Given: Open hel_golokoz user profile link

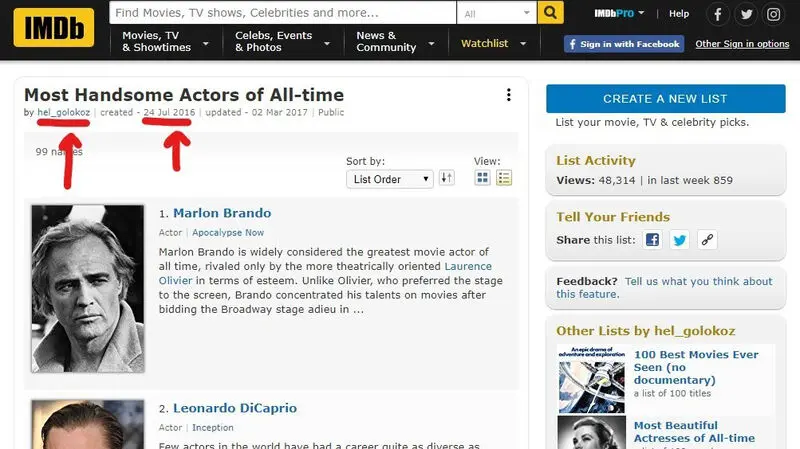Looking at the screenshot, I should [63, 112].
